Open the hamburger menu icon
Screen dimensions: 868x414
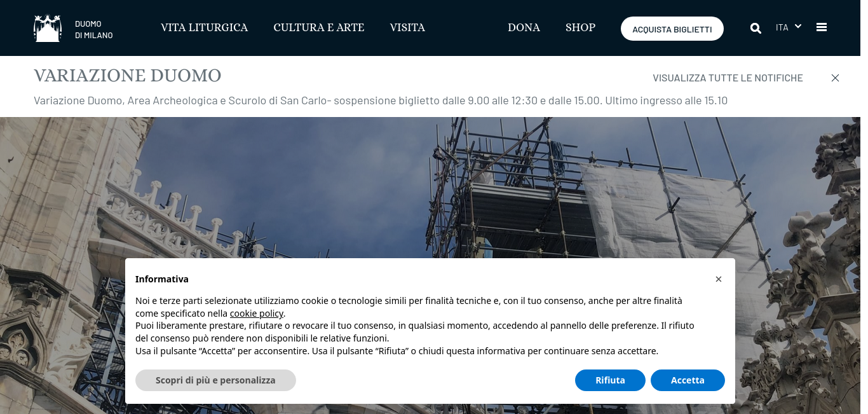click(x=822, y=27)
